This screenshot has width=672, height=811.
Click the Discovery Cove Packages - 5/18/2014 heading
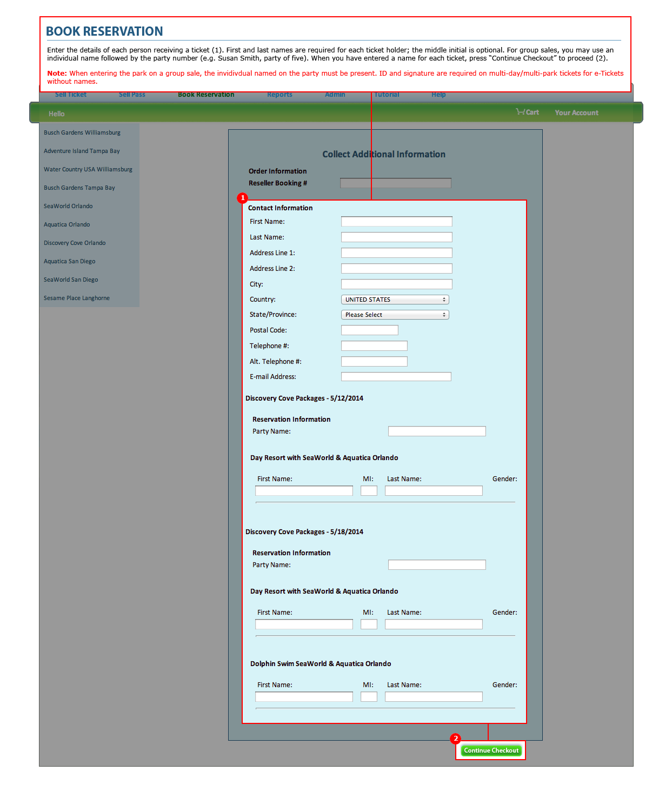coord(304,532)
